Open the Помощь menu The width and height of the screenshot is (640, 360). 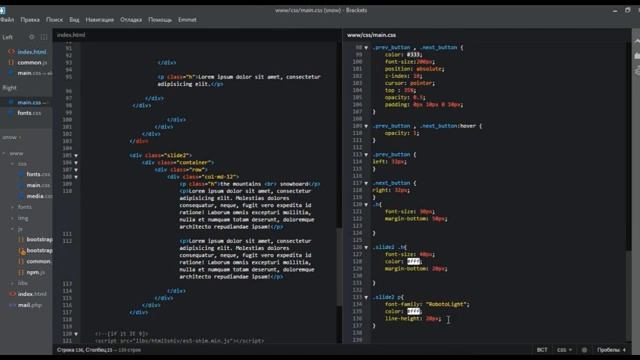point(160,20)
